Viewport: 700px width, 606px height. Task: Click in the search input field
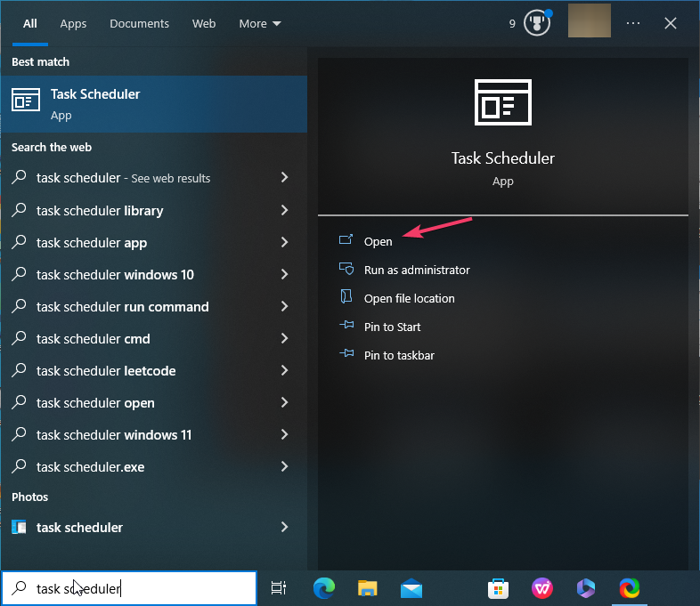(129, 588)
